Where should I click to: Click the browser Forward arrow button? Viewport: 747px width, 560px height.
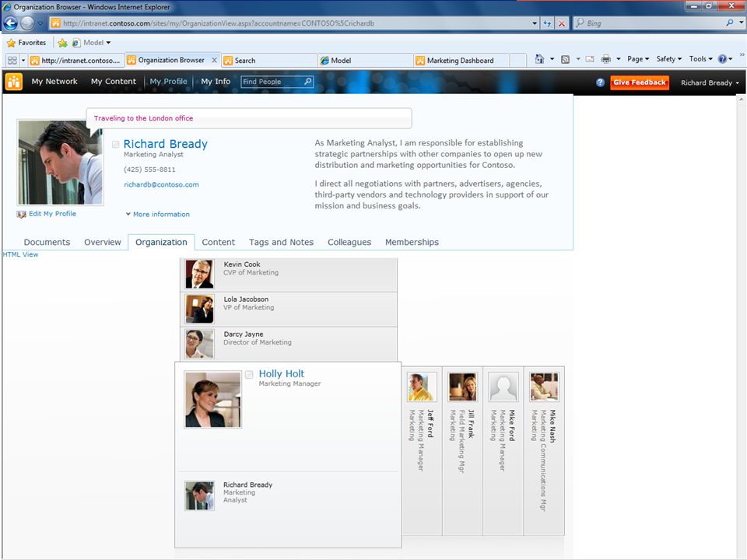tap(28, 23)
